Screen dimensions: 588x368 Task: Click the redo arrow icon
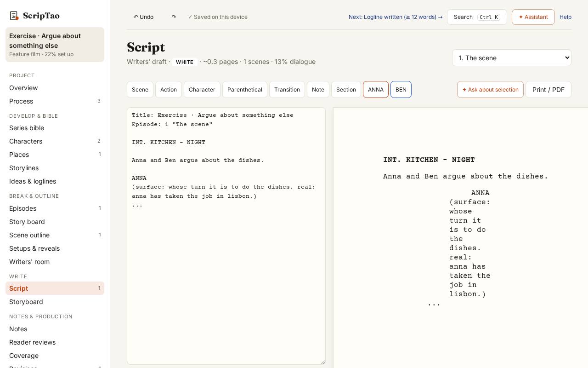[174, 17]
